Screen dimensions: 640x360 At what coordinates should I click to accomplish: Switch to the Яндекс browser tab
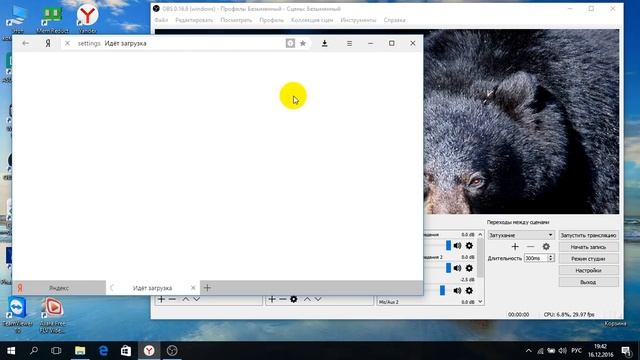59,288
